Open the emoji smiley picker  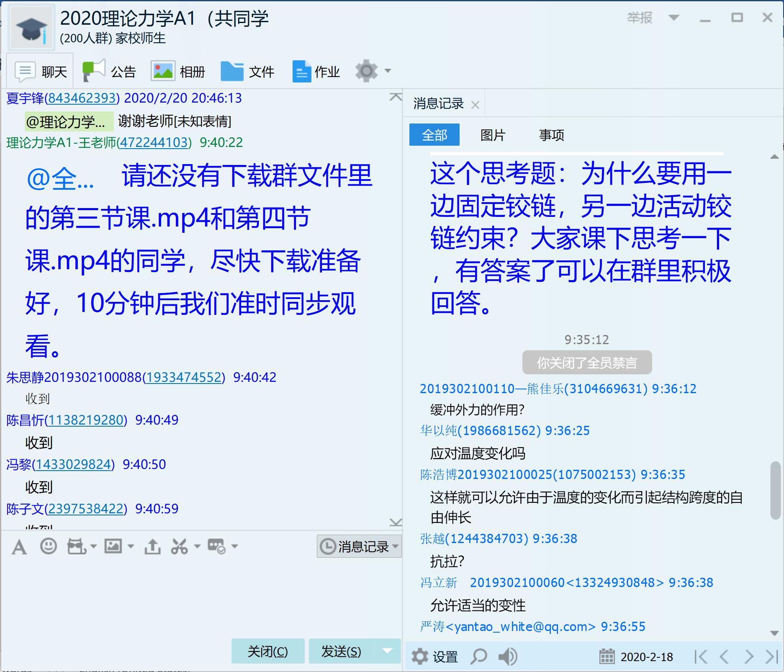point(48,546)
